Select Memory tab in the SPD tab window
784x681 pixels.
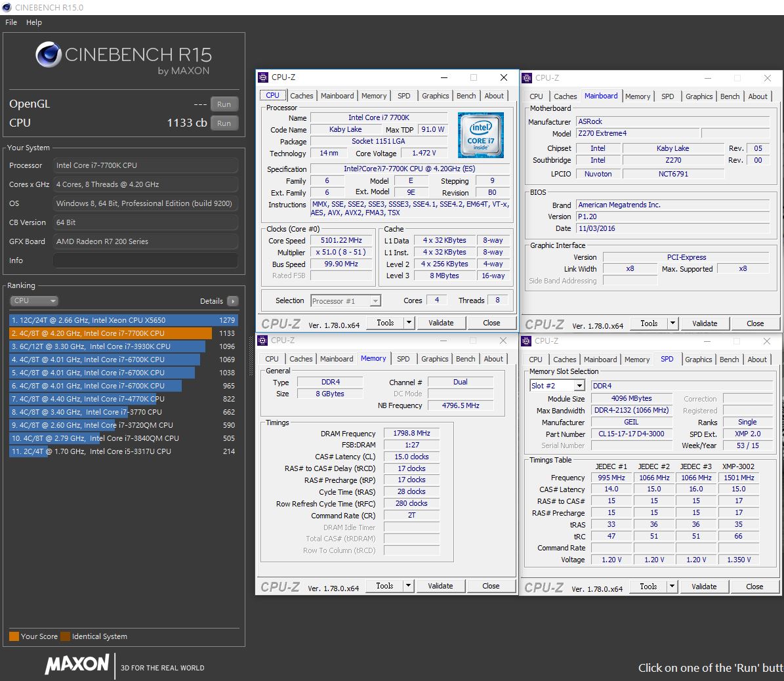[637, 360]
